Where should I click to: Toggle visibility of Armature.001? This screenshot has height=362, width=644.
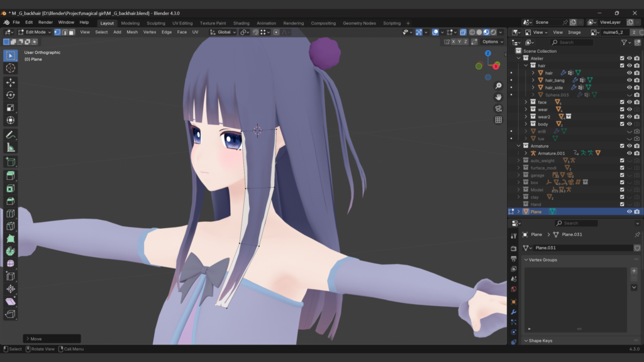(x=629, y=153)
